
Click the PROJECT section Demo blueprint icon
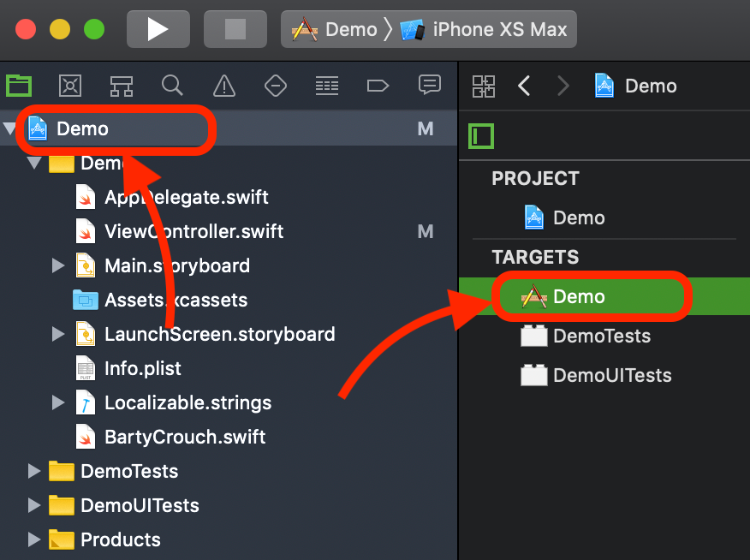coord(533,217)
